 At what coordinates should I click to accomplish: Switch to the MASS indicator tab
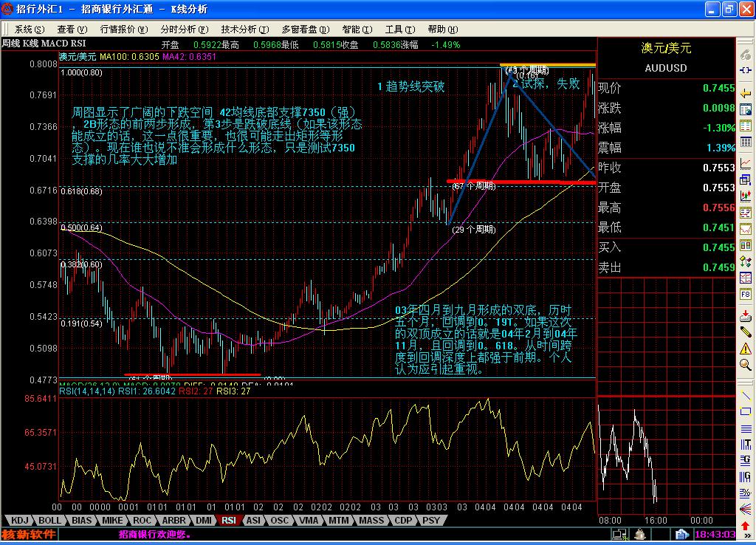[x=372, y=521]
